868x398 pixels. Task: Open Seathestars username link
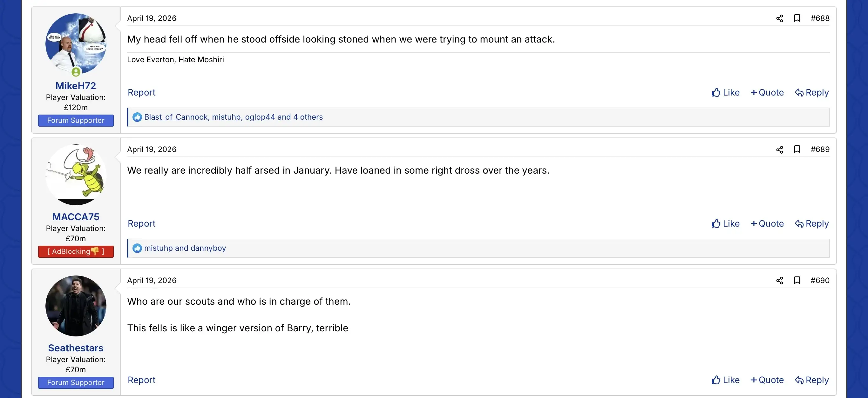click(76, 348)
